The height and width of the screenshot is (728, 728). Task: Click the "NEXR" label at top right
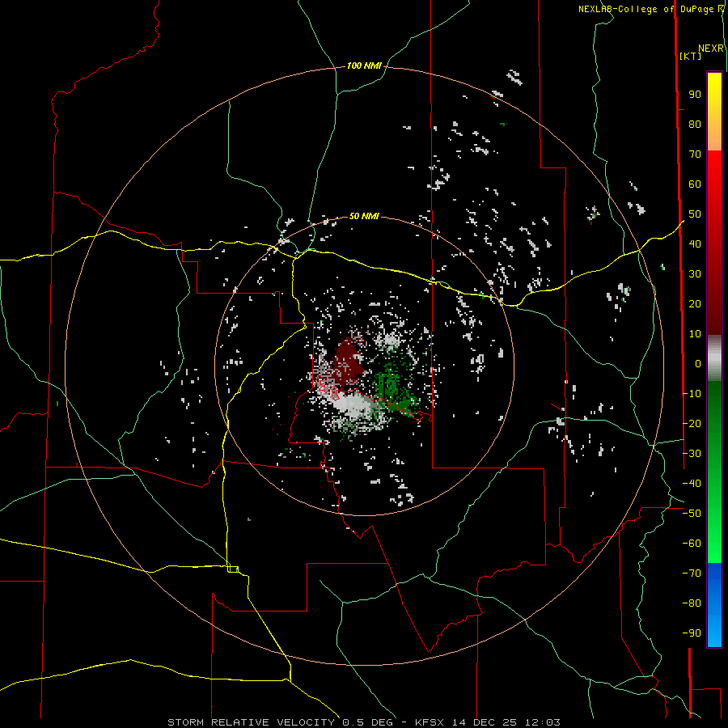710,49
